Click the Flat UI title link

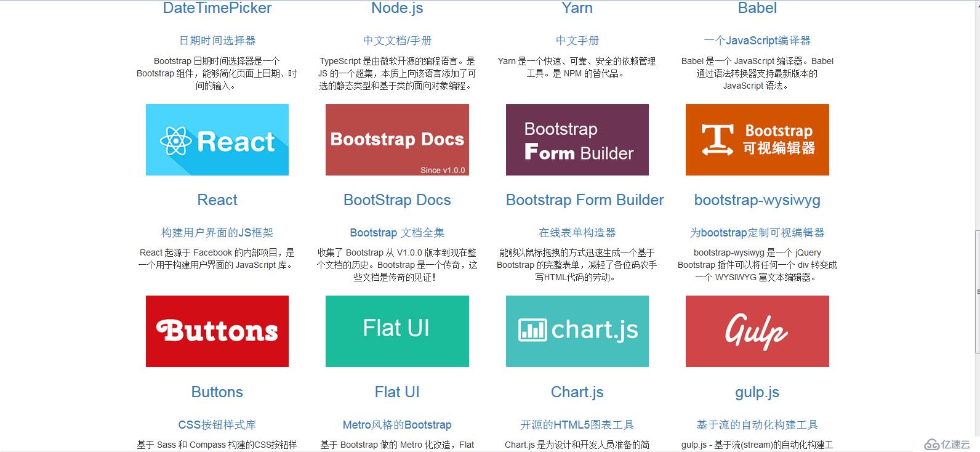(x=397, y=392)
